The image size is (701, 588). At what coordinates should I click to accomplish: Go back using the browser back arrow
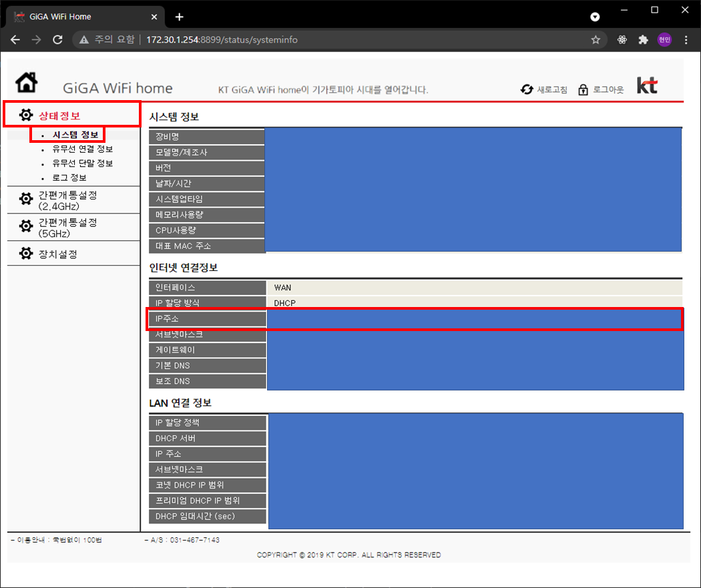[15, 40]
